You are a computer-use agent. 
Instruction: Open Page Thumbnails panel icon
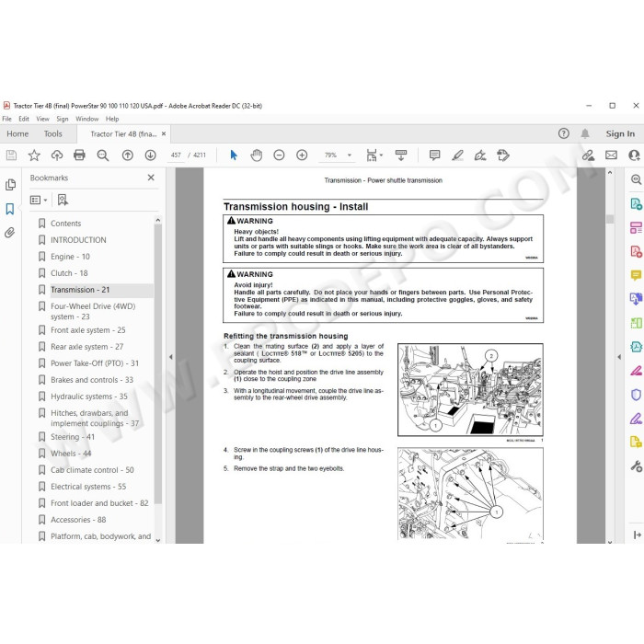[x=10, y=185]
